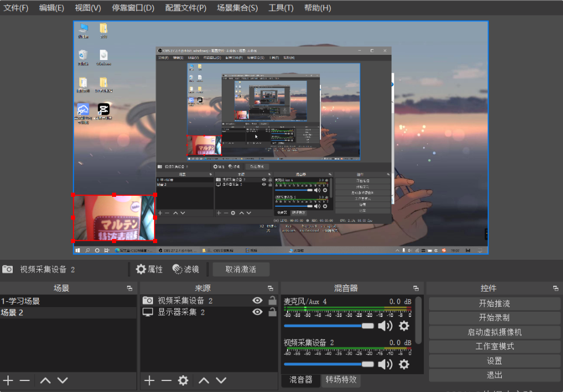
Task: Pop out the 控件 dock panel
Action: (555, 288)
